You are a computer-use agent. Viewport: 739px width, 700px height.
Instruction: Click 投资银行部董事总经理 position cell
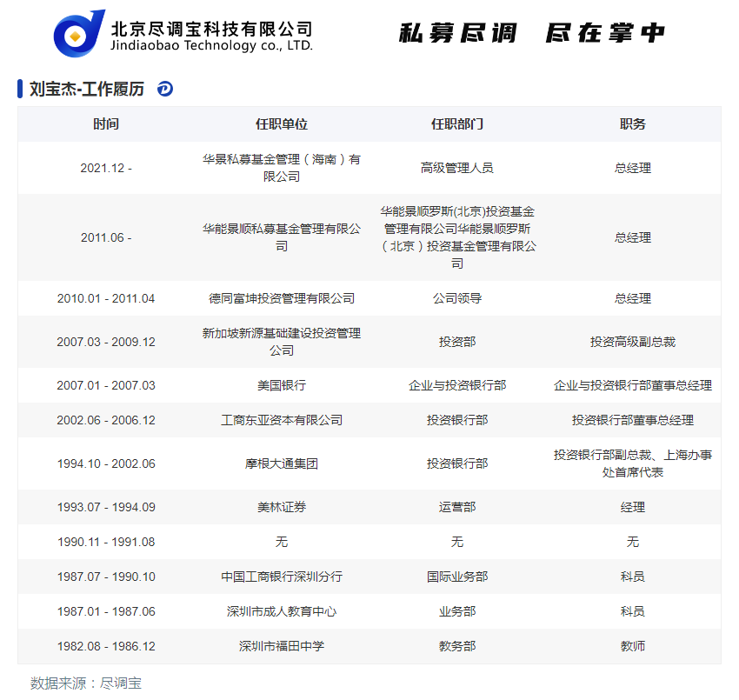[632, 420]
